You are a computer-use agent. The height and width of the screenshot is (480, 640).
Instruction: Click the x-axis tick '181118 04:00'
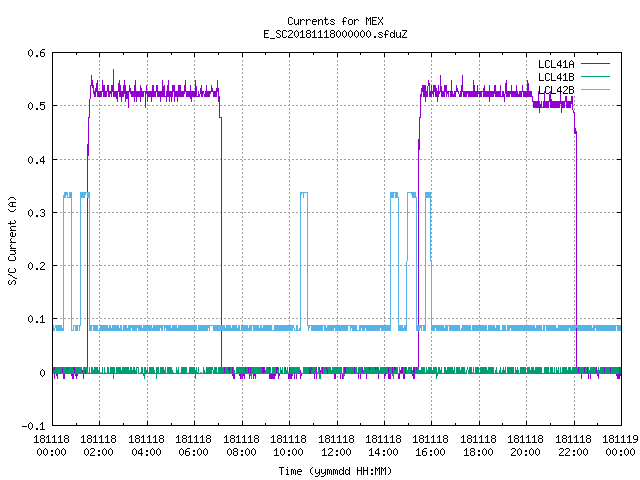[147, 446]
